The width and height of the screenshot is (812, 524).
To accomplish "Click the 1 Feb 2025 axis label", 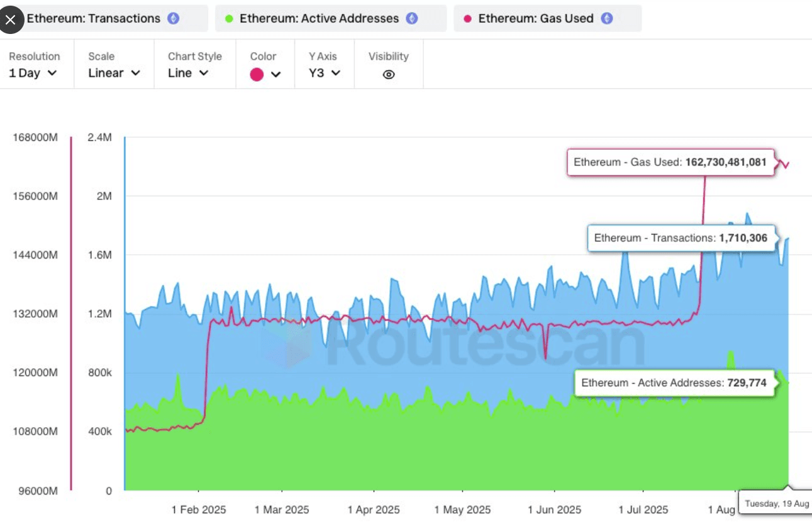I will coord(199,510).
